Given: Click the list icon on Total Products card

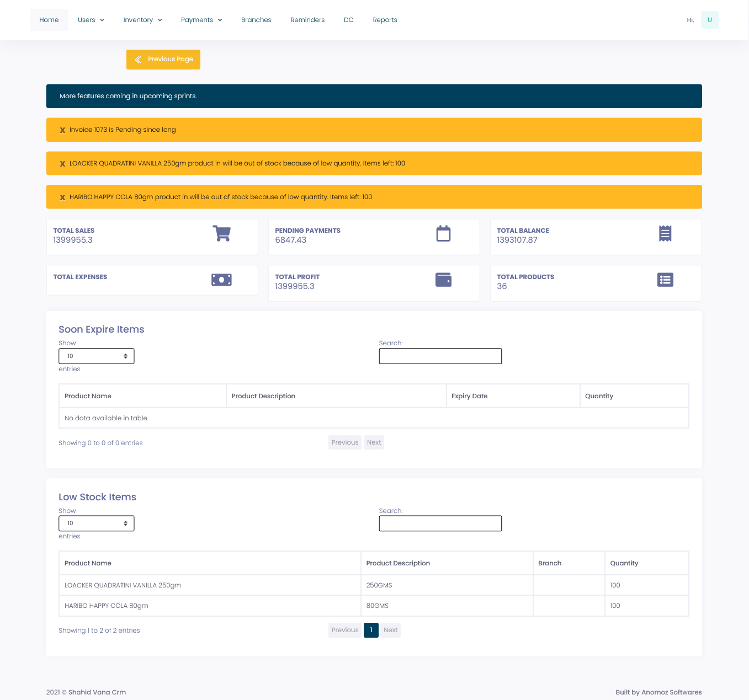Looking at the screenshot, I should [x=665, y=280].
